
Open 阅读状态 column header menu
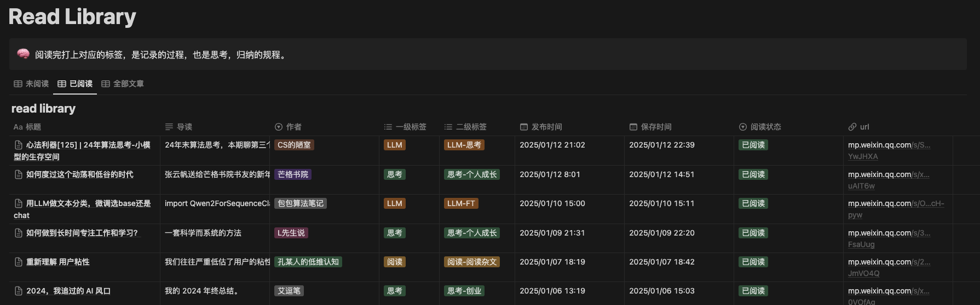[765, 127]
